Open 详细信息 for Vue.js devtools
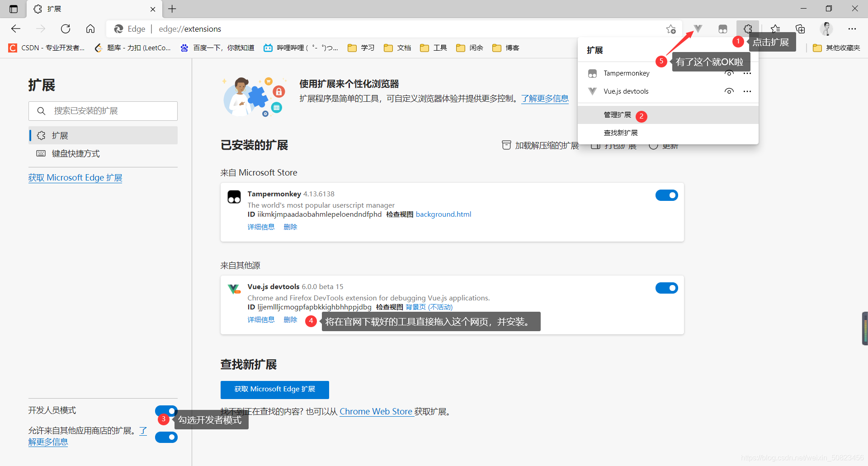The width and height of the screenshot is (868, 466). 261,320
